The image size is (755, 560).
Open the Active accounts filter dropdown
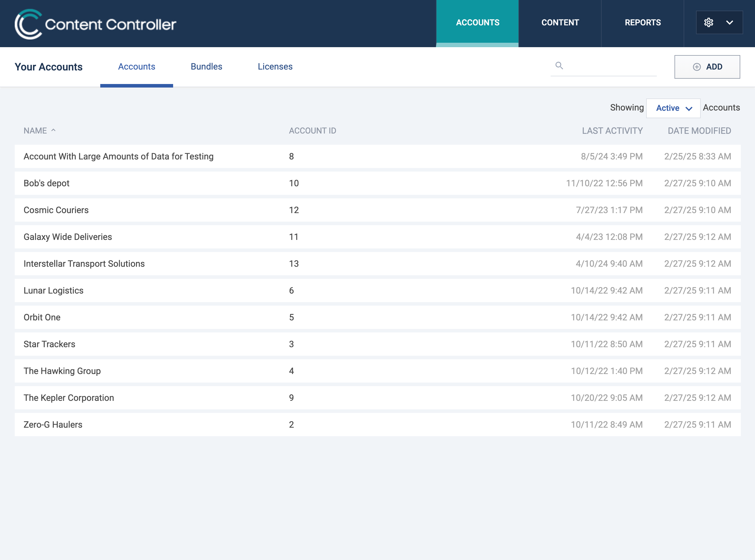click(673, 108)
